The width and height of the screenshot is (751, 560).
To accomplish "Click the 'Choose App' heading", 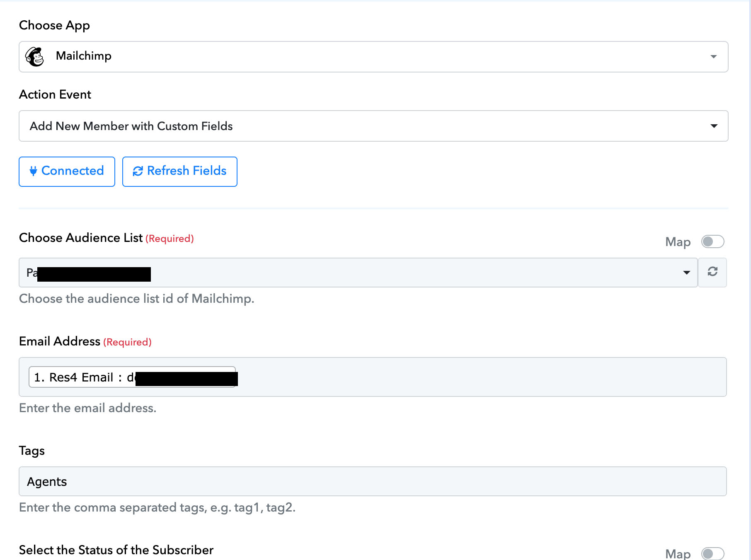I will 54,26.
